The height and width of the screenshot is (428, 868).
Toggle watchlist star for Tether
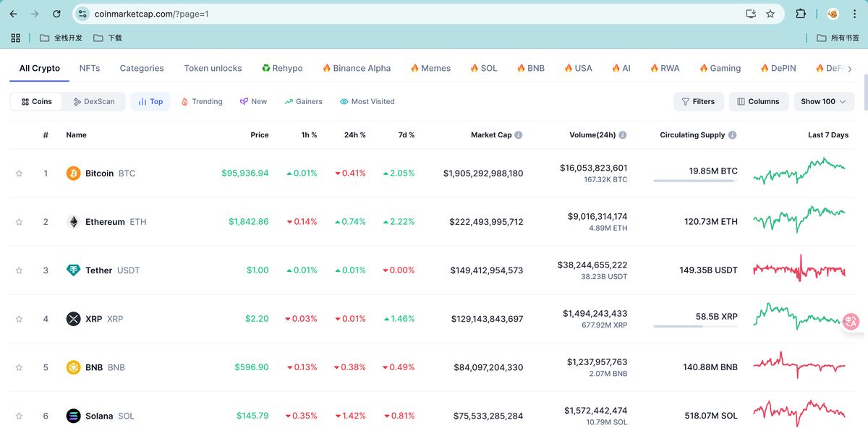point(20,270)
